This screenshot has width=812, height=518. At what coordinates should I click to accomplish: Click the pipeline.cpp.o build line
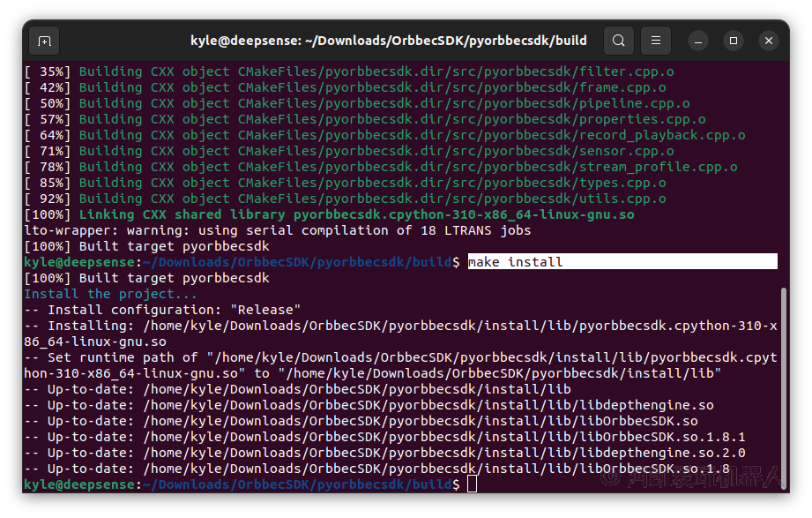(x=357, y=103)
